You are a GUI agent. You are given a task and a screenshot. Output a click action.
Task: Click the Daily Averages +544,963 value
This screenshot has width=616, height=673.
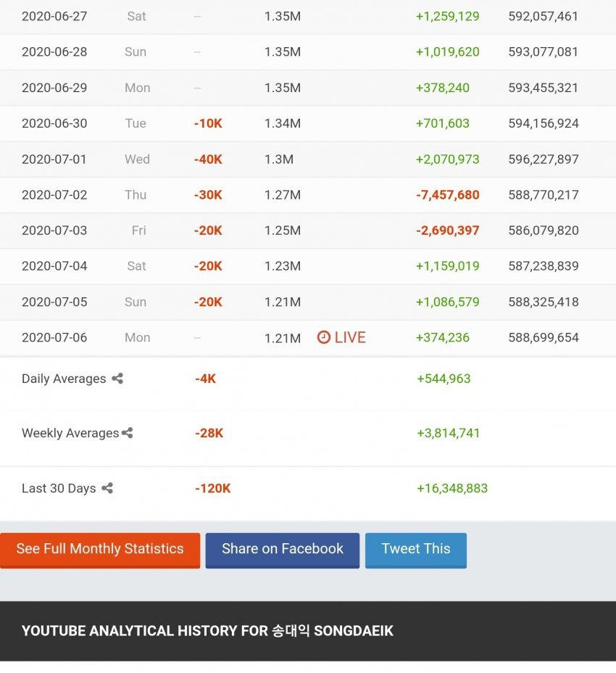click(x=444, y=379)
